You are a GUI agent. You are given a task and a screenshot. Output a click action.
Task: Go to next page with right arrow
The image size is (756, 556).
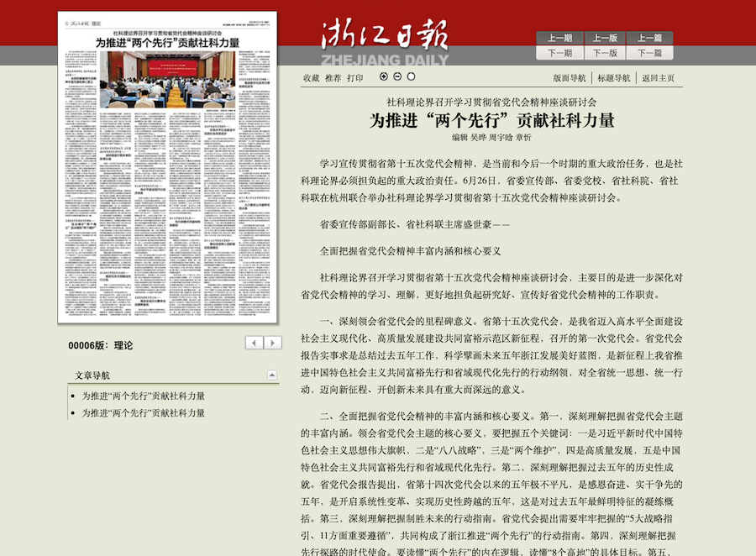coord(272,343)
